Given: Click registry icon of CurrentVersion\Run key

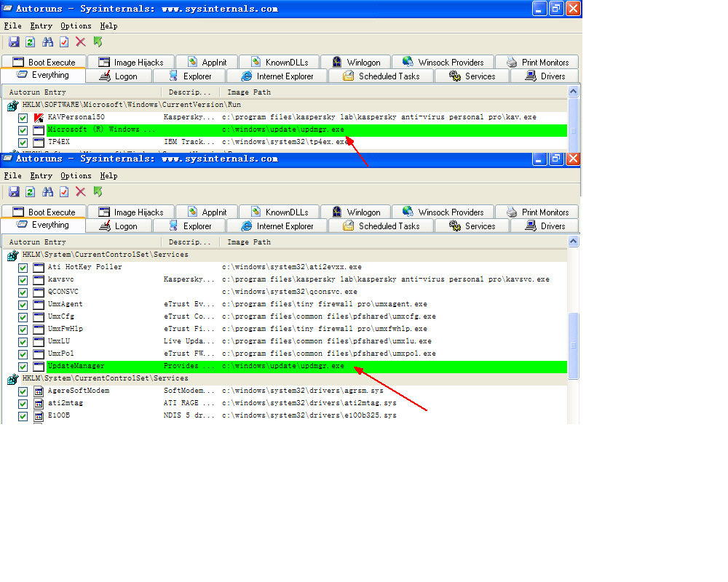Looking at the screenshot, I should tap(12, 105).
